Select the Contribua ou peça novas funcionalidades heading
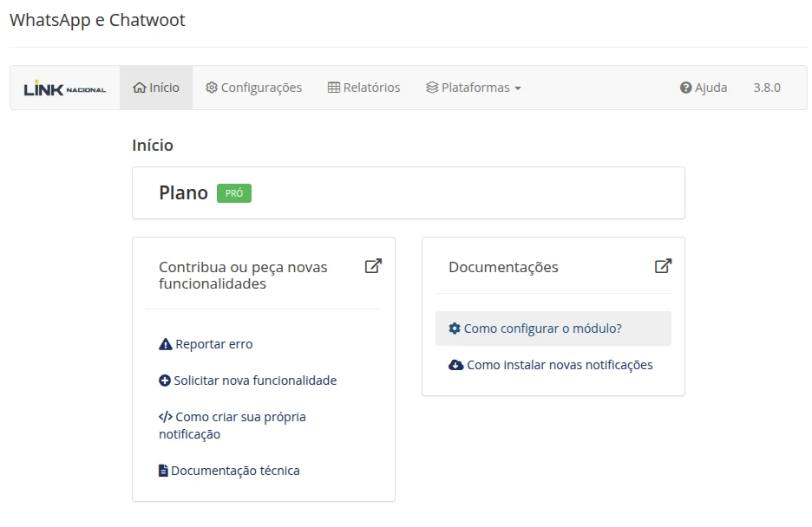Screen dimensions: 812x527 click(243, 275)
